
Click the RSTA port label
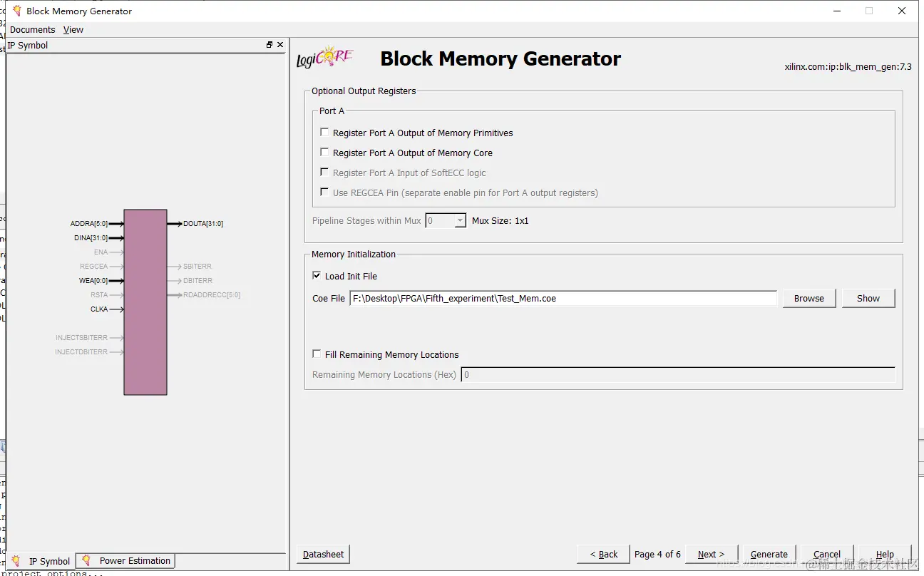[x=99, y=295]
